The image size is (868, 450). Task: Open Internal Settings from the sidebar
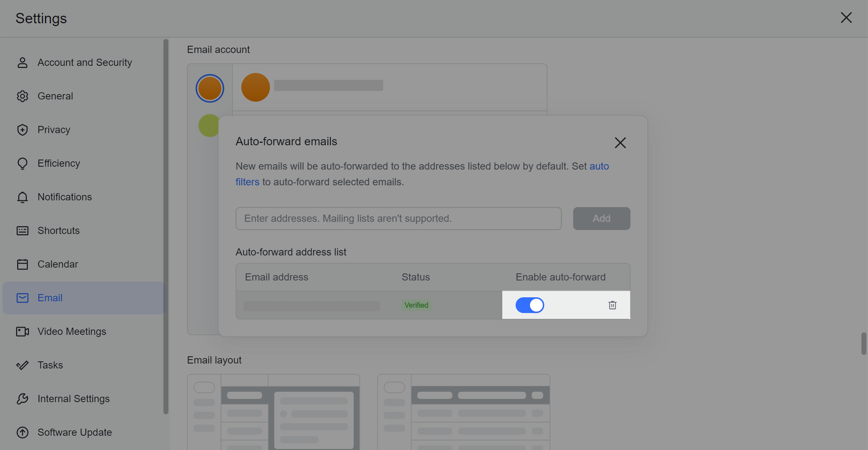tap(22, 398)
